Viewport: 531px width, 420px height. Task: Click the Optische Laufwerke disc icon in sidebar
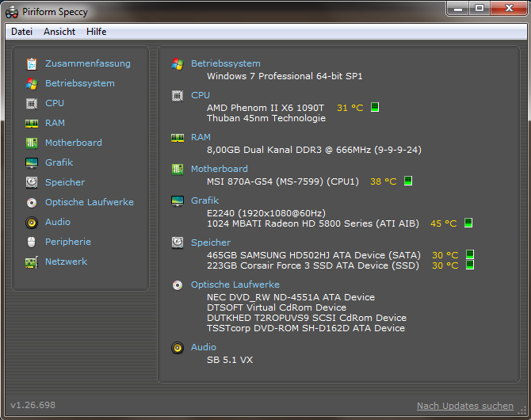click(32, 203)
